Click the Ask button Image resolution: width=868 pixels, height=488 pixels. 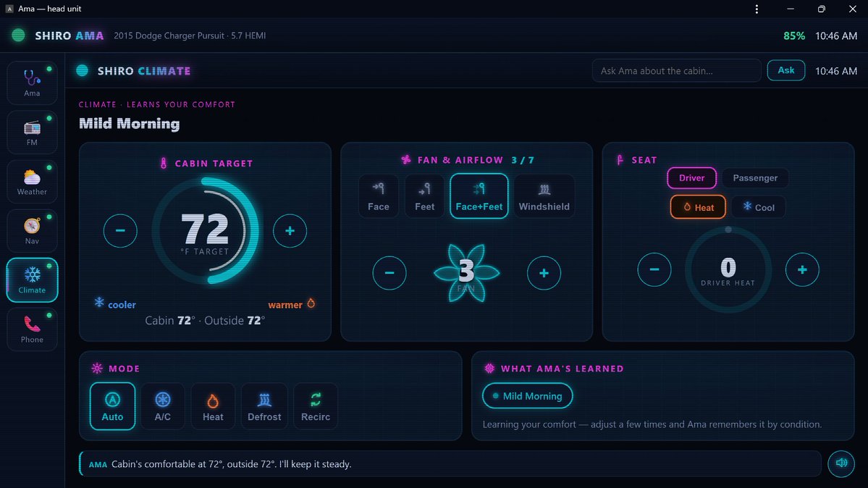pos(785,70)
